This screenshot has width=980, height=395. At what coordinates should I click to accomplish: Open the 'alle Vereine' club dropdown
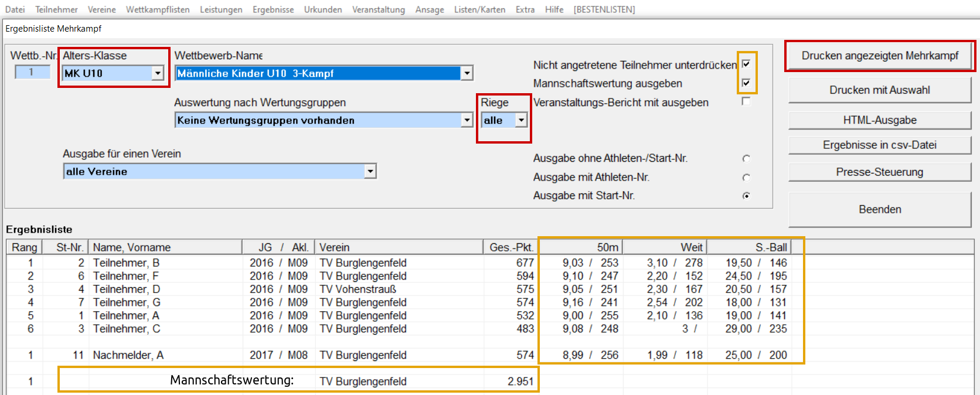click(x=370, y=171)
